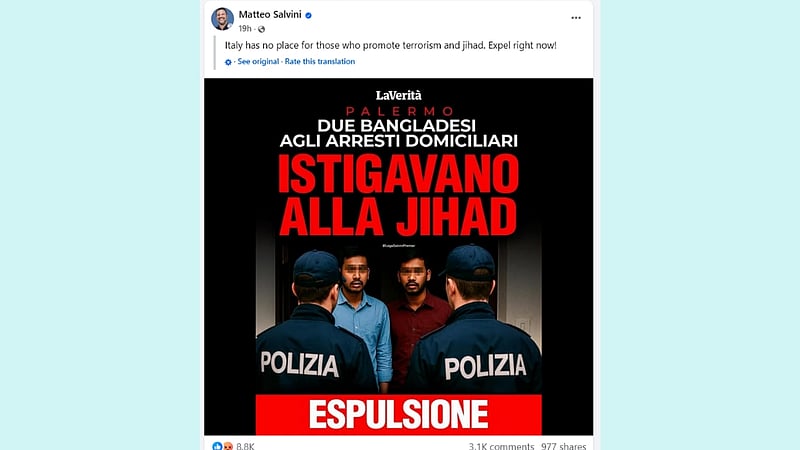Show original text via See original
Viewport: 800px width, 450px height.
[x=258, y=61]
